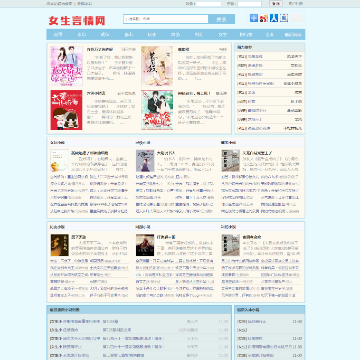Screen dimensions: 360x360
Task: Open the white cover with yellow flower
Action: tap(59, 161)
